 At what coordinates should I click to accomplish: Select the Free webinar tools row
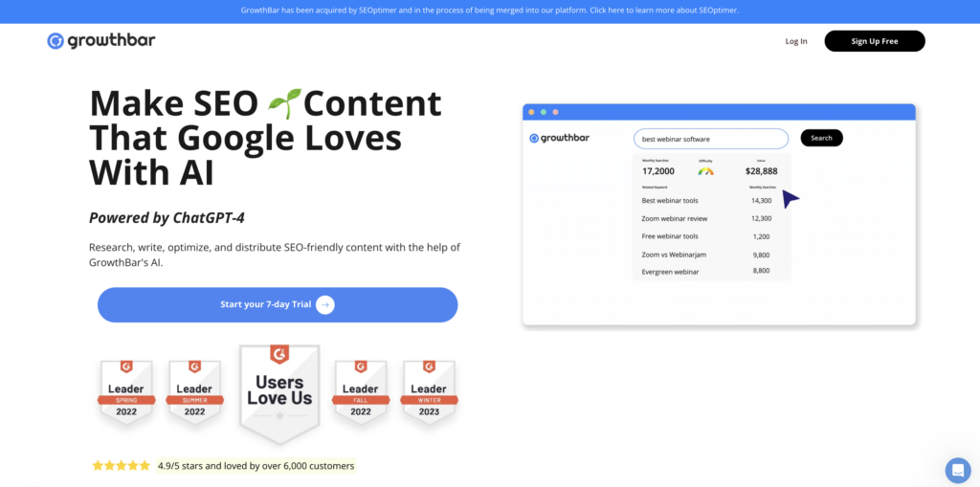[x=711, y=236]
